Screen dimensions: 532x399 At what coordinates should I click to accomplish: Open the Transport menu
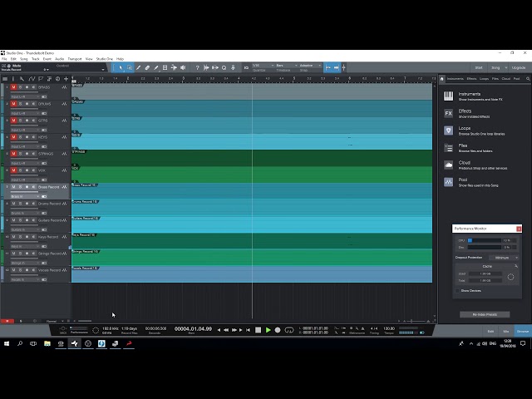click(75, 59)
